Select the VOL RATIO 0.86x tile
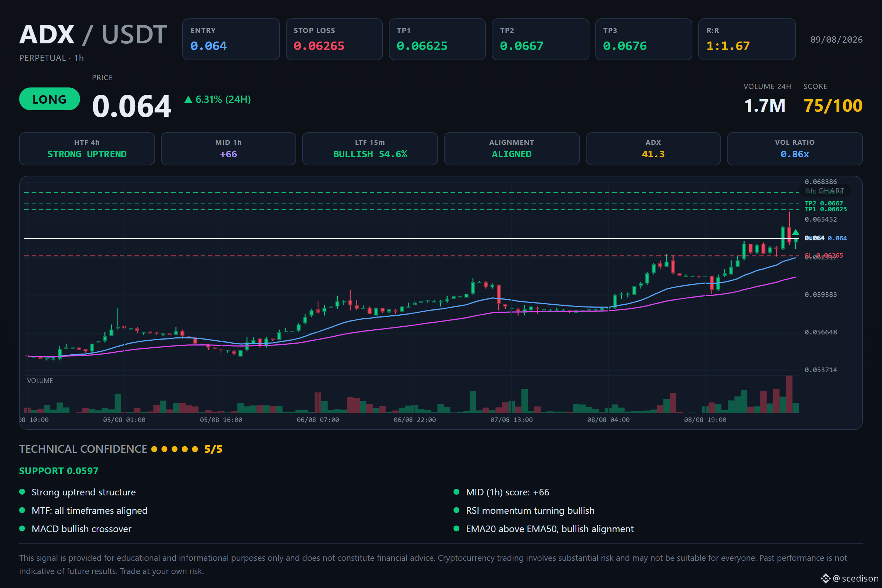882x588 pixels. coord(795,149)
